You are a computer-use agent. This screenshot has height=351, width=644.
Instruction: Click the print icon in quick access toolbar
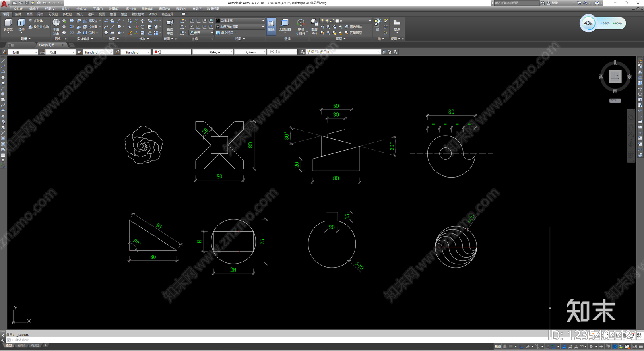[x=39, y=3]
